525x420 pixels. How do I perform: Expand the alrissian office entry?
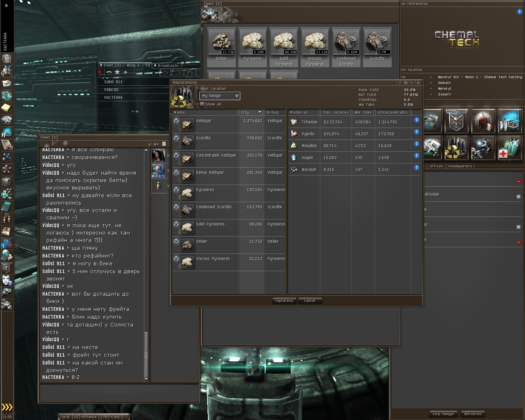(x=518, y=196)
